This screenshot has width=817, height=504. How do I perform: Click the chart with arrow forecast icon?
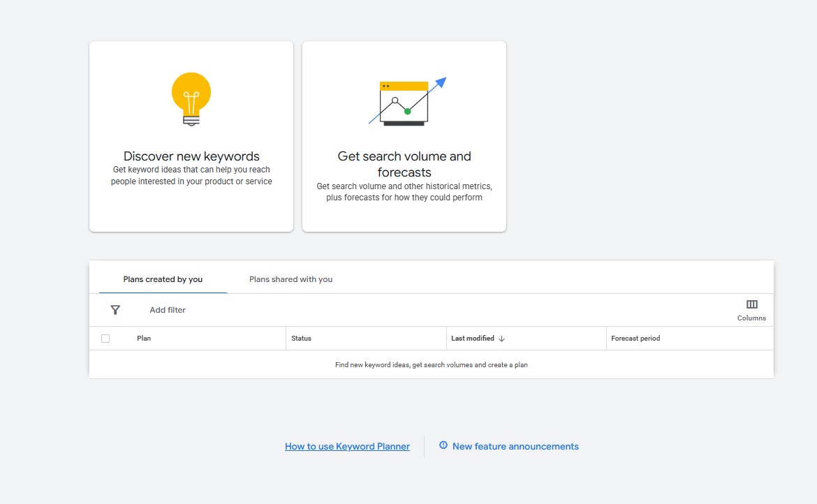pos(408,101)
